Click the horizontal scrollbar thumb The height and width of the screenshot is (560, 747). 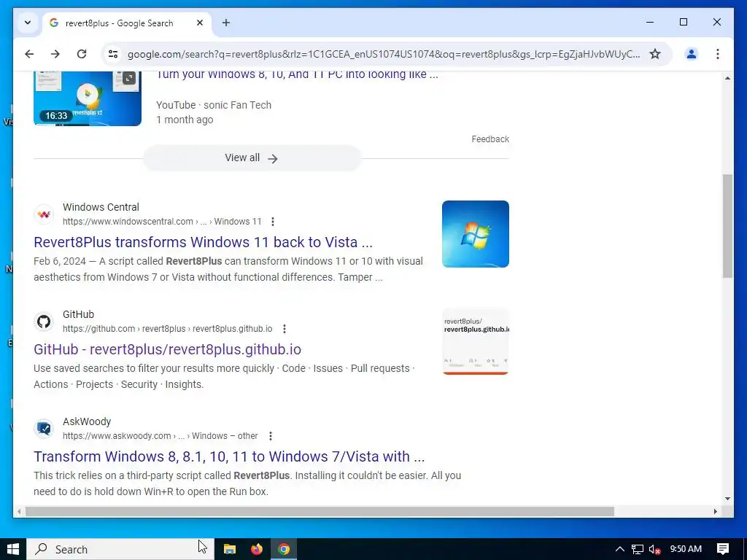coord(320,512)
